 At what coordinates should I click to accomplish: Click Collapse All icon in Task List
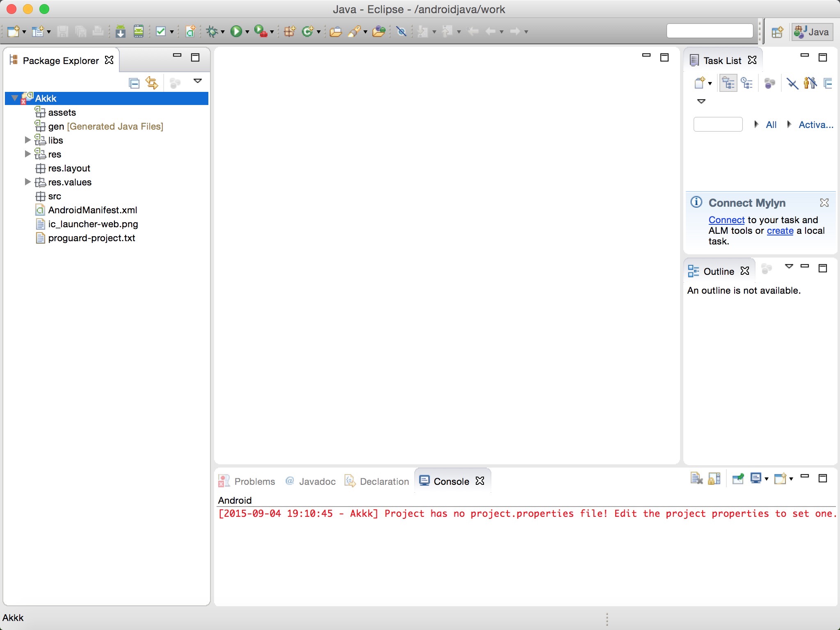(828, 83)
